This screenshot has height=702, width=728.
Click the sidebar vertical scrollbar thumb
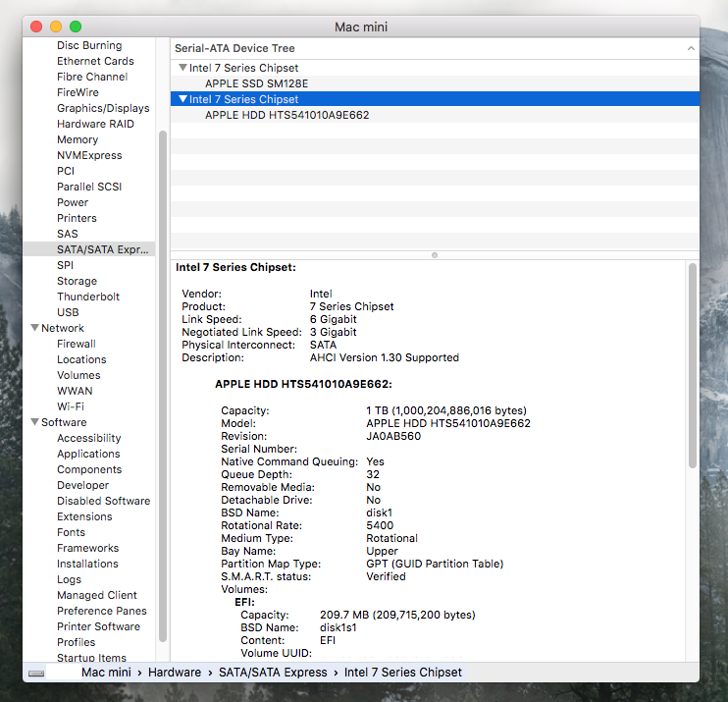click(x=163, y=386)
